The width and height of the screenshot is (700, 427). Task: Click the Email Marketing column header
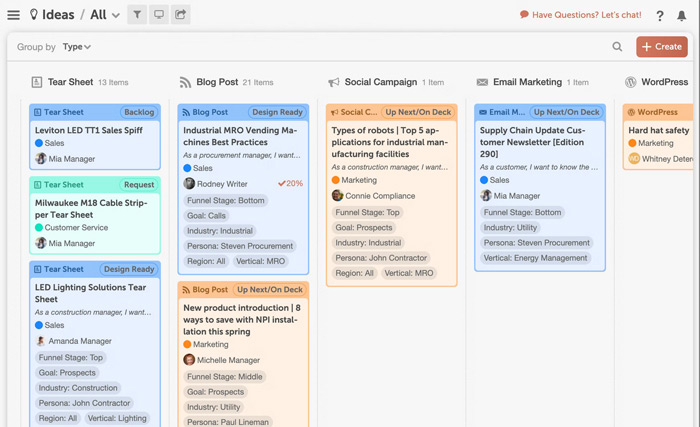pyautogui.click(x=527, y=82)
